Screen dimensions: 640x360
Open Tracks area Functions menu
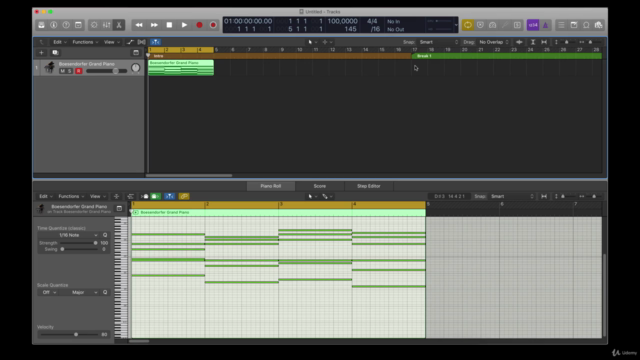click(85, 42)
